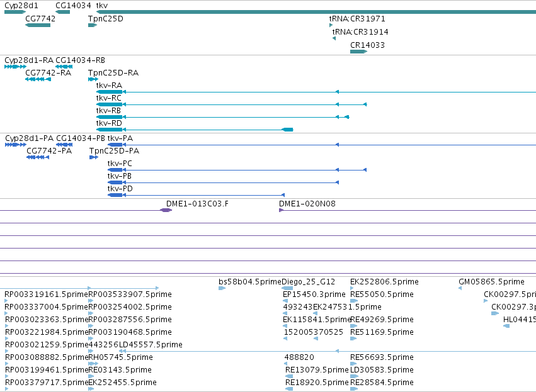
Task: Click the RE03143.5prime label
Action: click(120, 370)
